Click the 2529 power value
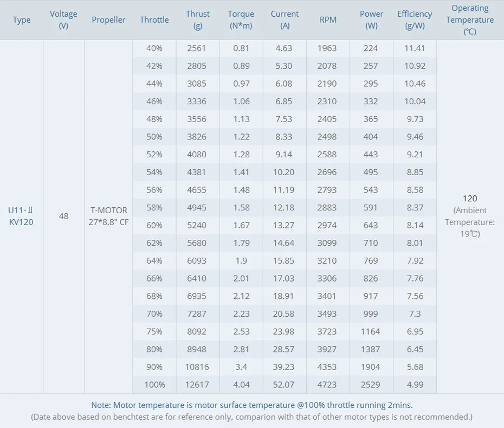The width and height of the screenshot is (504, 428). (x=371, y=385)
